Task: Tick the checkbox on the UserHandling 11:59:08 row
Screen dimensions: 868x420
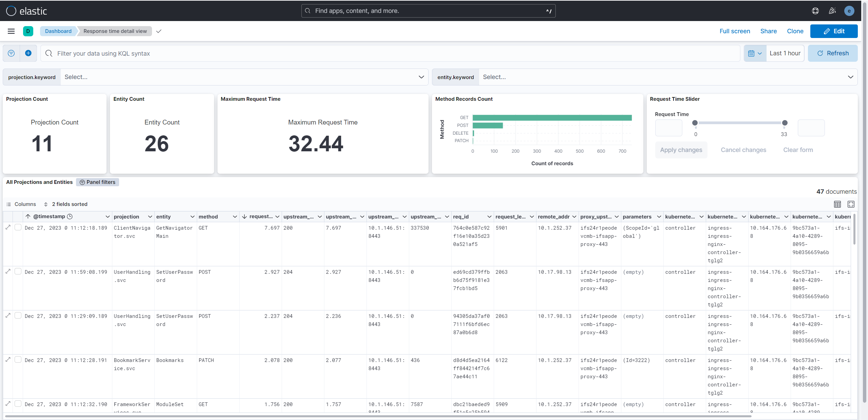Action: tap(18, 272)
